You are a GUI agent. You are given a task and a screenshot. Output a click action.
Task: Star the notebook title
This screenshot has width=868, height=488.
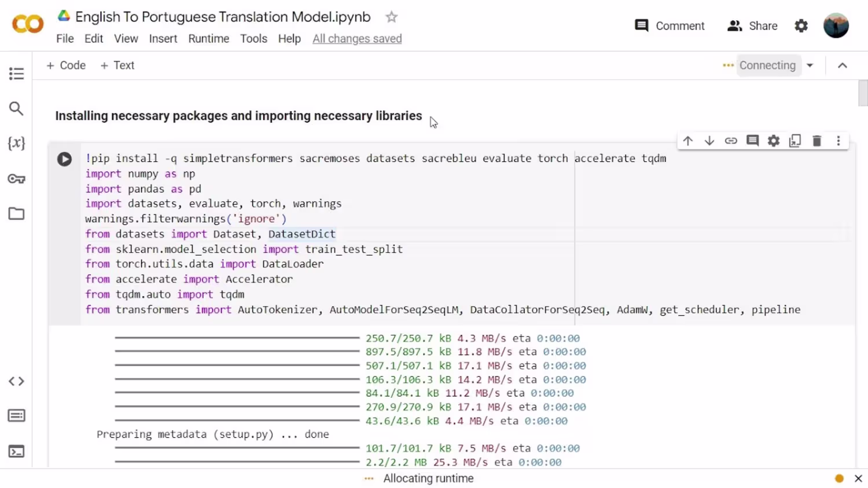click(x=392, y=17)
